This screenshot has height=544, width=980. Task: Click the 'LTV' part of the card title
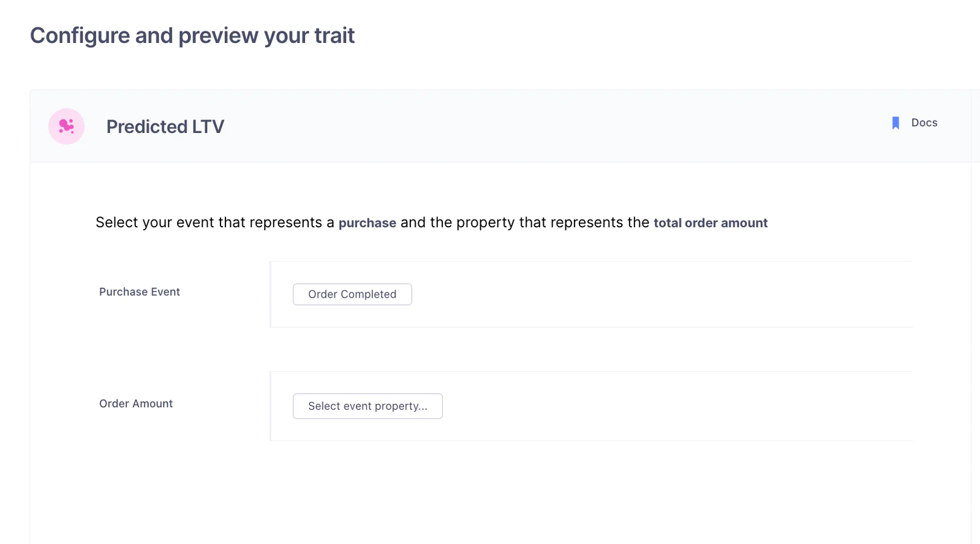click(x=208, y=127)
